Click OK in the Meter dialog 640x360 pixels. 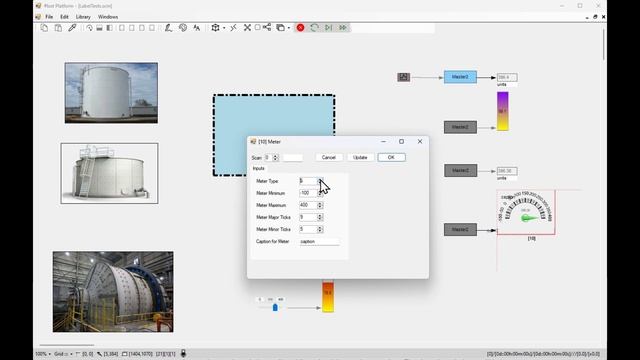[x=391, y=158]
